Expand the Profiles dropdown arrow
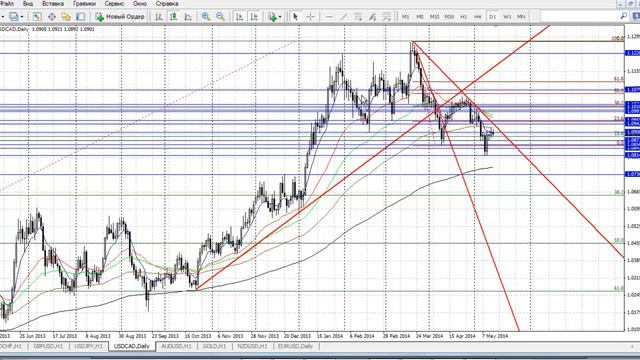The width and height of the screenshot is (640, 360). coord(22,17)
